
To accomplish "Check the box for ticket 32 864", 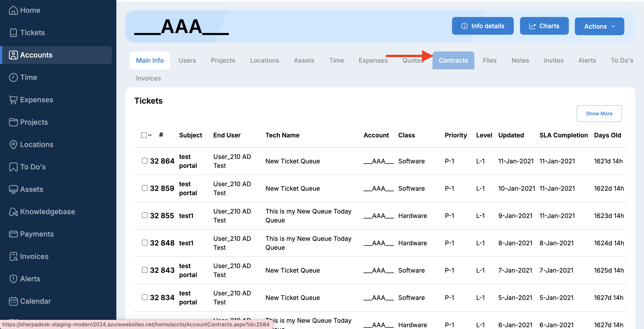I will click(x=145, y=161).
